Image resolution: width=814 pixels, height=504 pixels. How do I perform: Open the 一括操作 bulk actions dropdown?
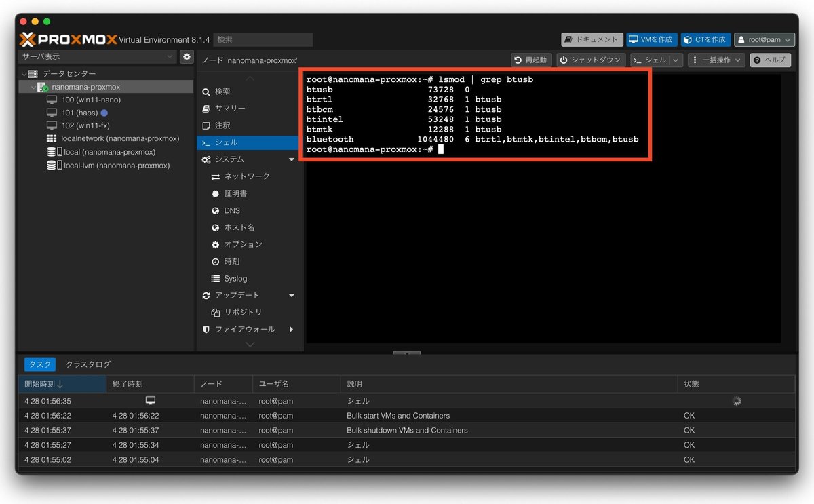(716, 60)
